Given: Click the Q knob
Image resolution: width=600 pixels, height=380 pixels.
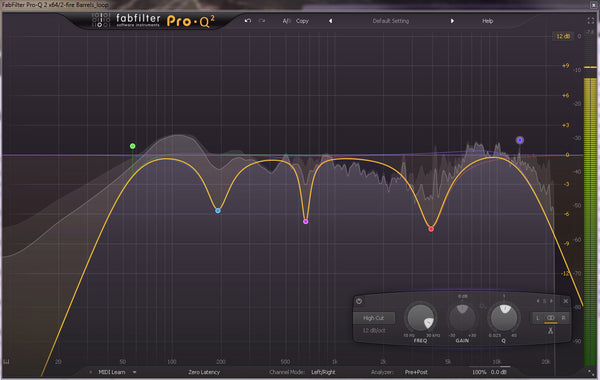Looking at the screenshot, I should [504, 318].
